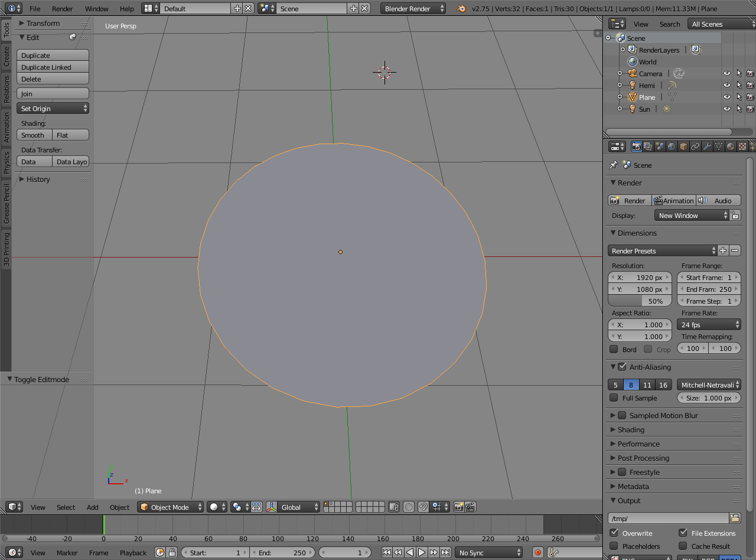Enable Sampled Motion Blur checkbox
The image size is (756, 560).
coord(622,415)
